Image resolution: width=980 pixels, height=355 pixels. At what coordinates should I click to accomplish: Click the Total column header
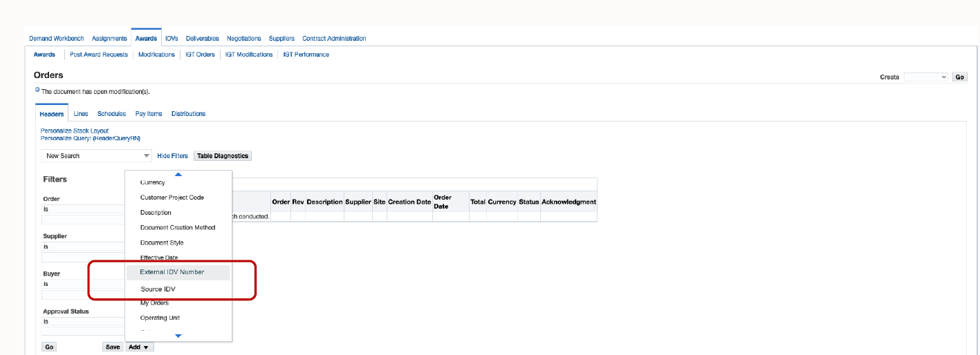click(478, 202)
